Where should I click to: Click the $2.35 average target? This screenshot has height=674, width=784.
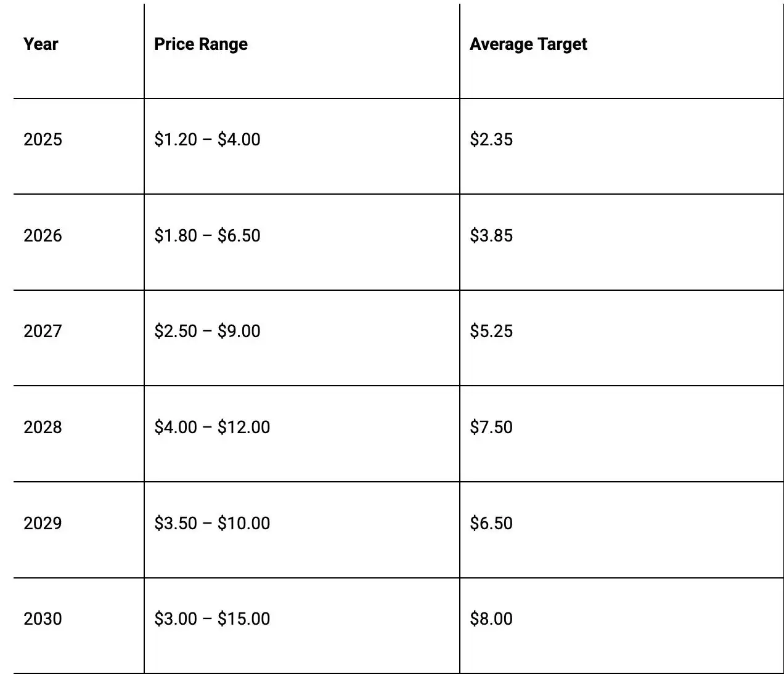click(x=491, y=139)
